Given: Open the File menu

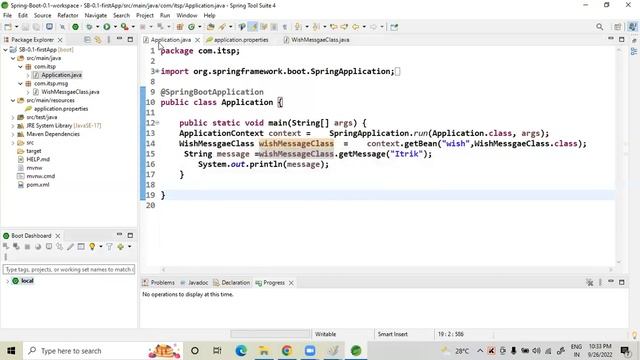Looking at the screenshot, I should click(7, 16).
